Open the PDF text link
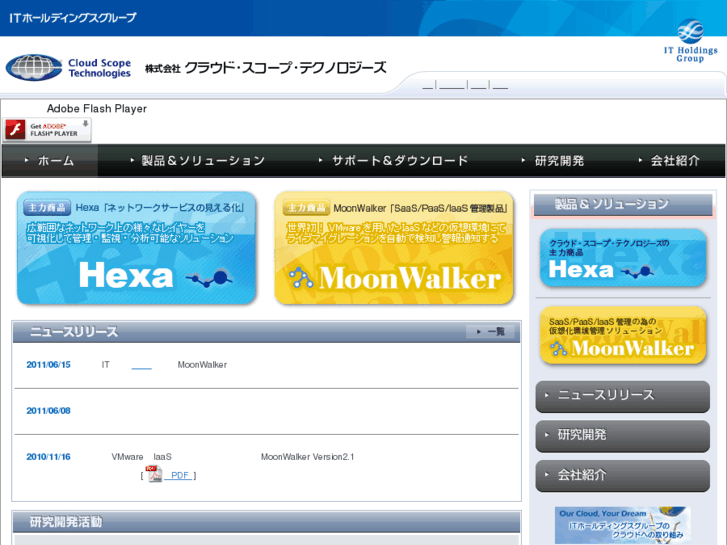 (180, 475)
